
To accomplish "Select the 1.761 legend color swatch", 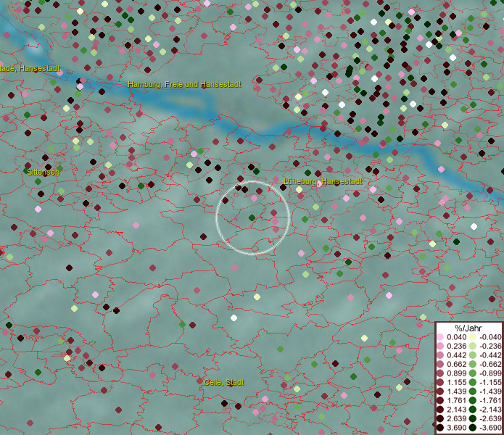I will coord(440,400).
